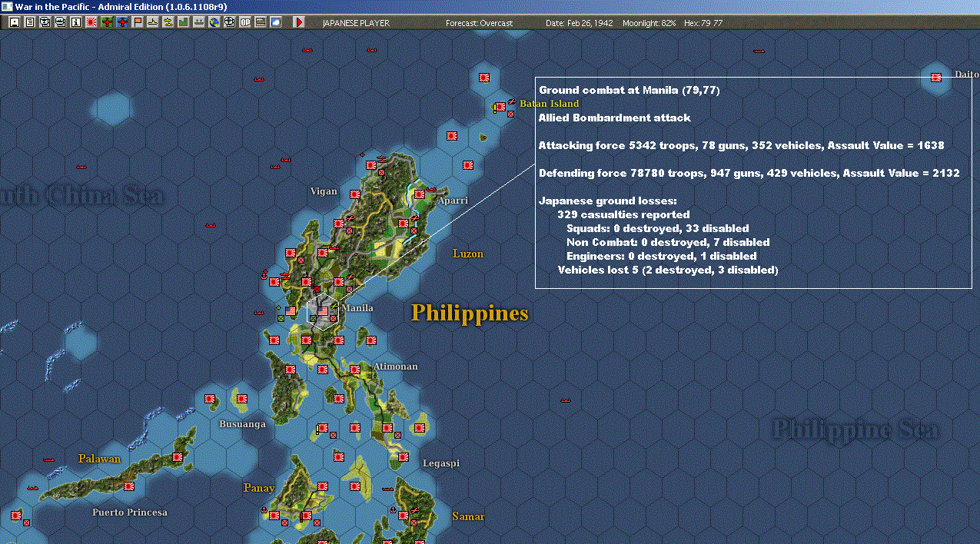Open the OP operations report icon

(x=244, y=22)
